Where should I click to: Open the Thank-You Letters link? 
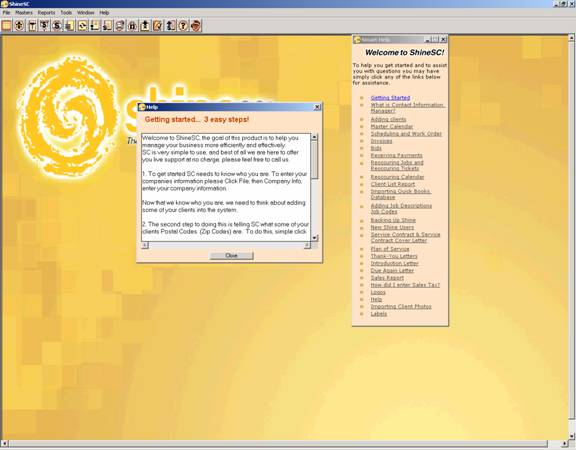pyautogui.click(x=394, y=256)
